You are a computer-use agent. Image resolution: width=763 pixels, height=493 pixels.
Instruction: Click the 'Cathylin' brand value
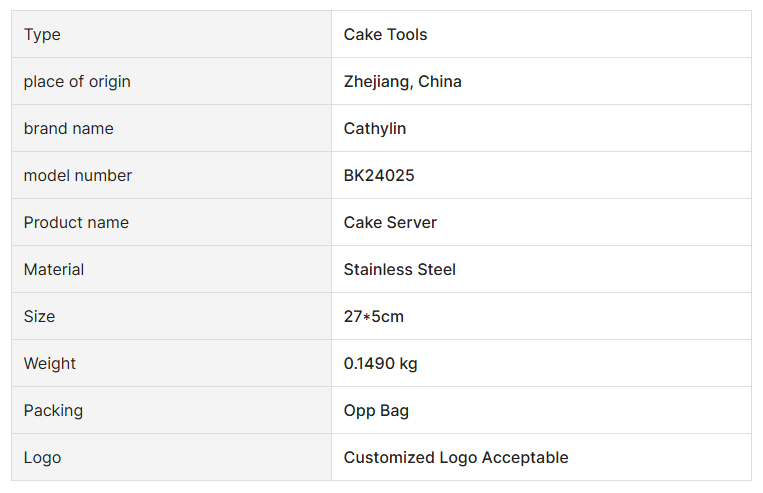374,129
